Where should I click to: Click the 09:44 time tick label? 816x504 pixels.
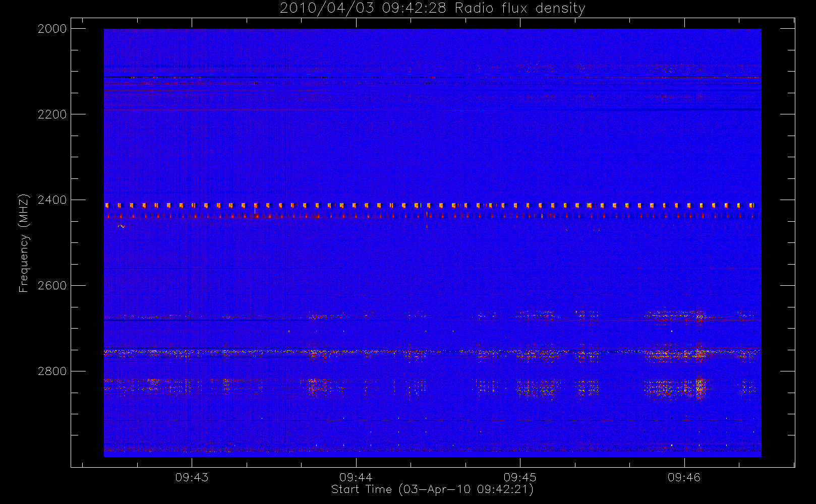pyautogui.click(x=356, y=477)
